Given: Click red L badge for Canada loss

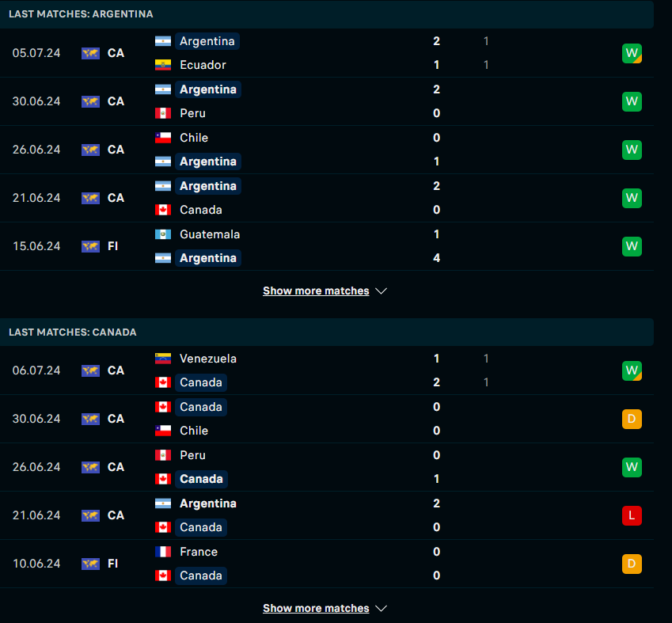Looking at the screenshot, I should point(632,515).
